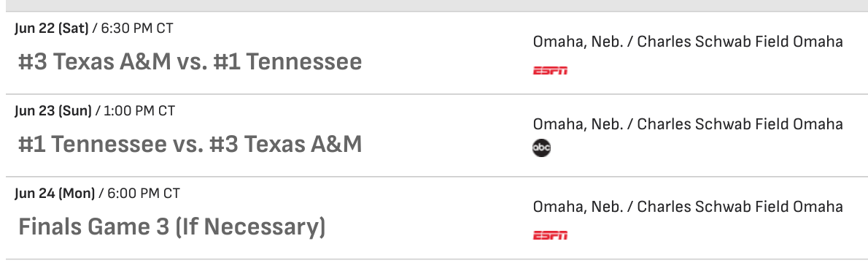Select the Jun 23 (Sun) date label

pos(53,111)
